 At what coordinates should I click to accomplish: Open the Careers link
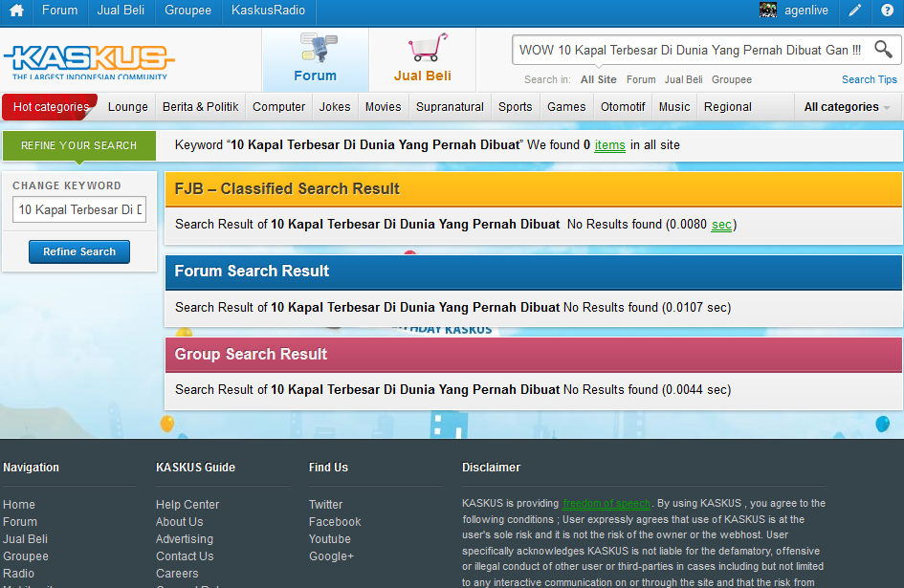(177, 574)
